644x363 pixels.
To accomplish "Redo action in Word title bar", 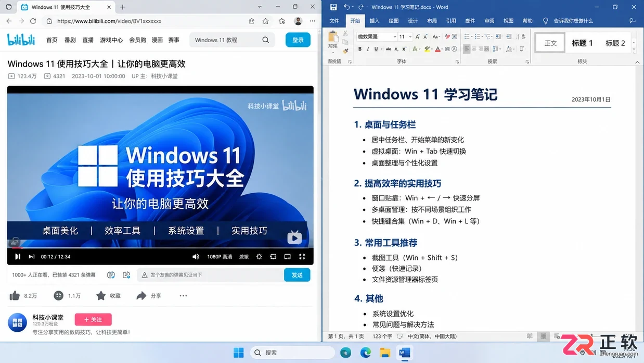I will [x=360, y=7].
